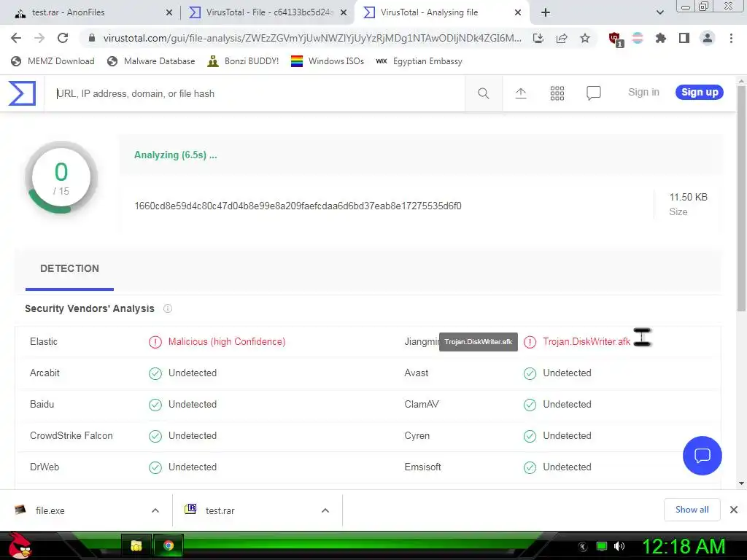Click the upload file arrow icon

(521, 93)
